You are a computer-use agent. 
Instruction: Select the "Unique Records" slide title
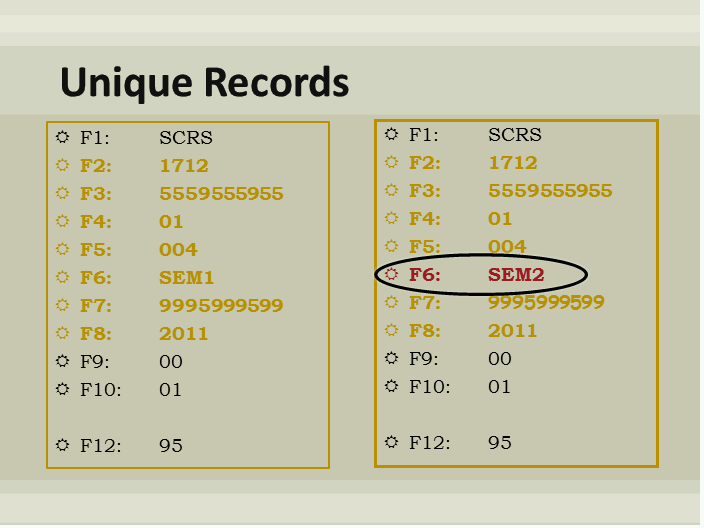tap(204, 82)
